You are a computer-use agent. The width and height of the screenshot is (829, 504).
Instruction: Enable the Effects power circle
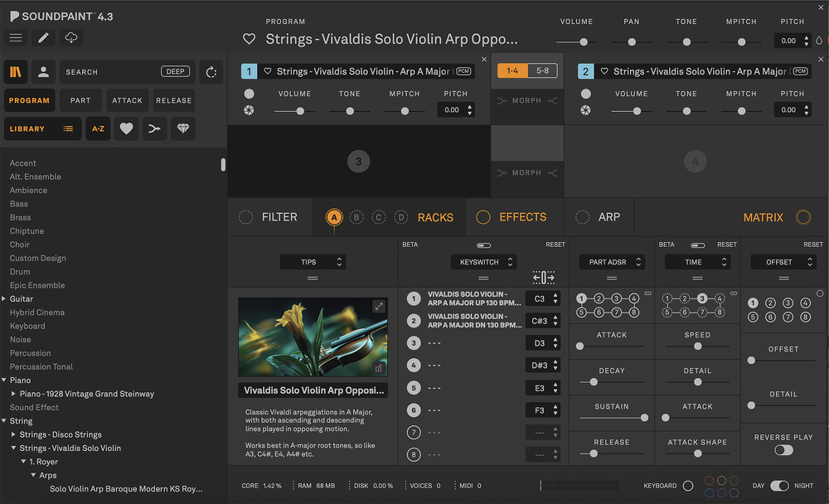point(483,217)
